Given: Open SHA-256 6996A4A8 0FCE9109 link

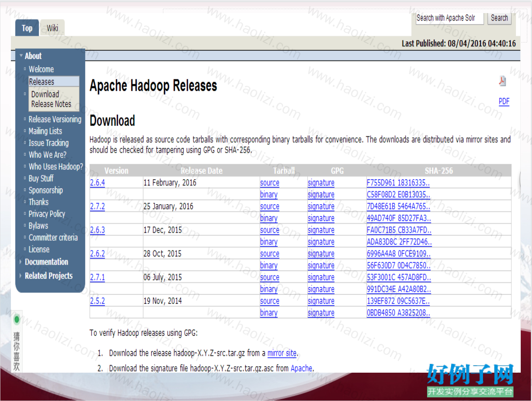Looking at the screenshot, I should click(398, 254).
